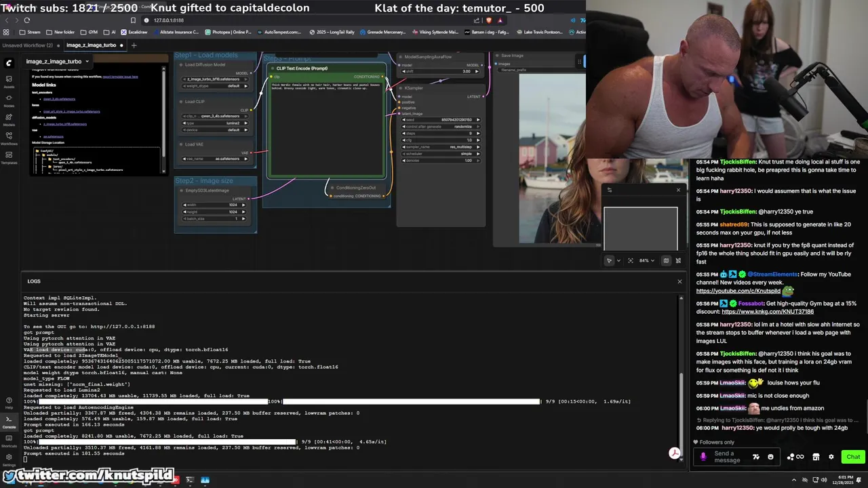Collapse the Load VAE node dot
868x488 pixels.
pyautogui.click(x=180, y=144)
